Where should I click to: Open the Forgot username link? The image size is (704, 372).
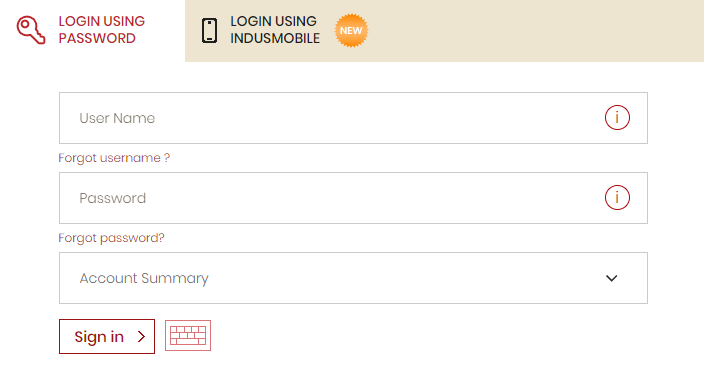point(114,158)
